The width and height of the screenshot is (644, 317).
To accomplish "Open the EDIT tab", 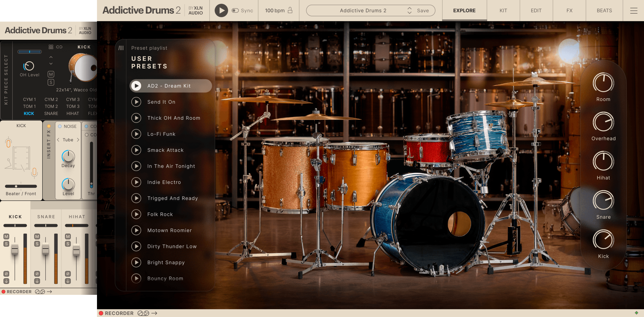I will pyautogui.click(x=536, y=11).
